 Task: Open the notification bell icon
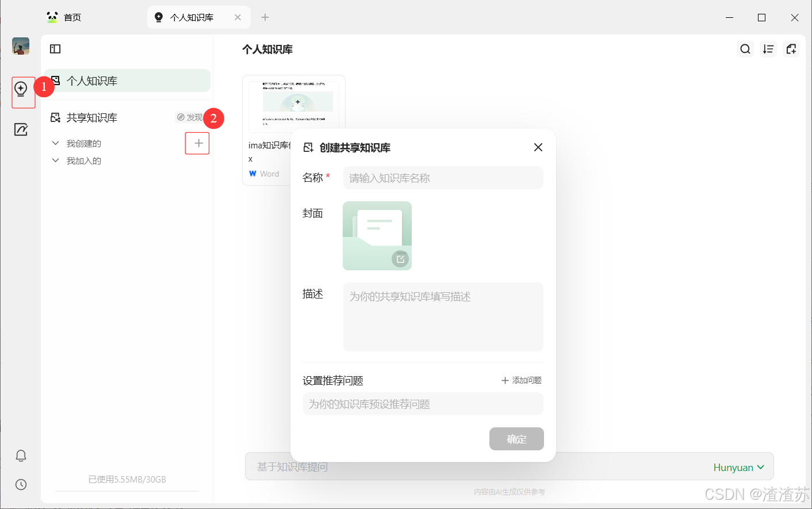tap(21, 455)
